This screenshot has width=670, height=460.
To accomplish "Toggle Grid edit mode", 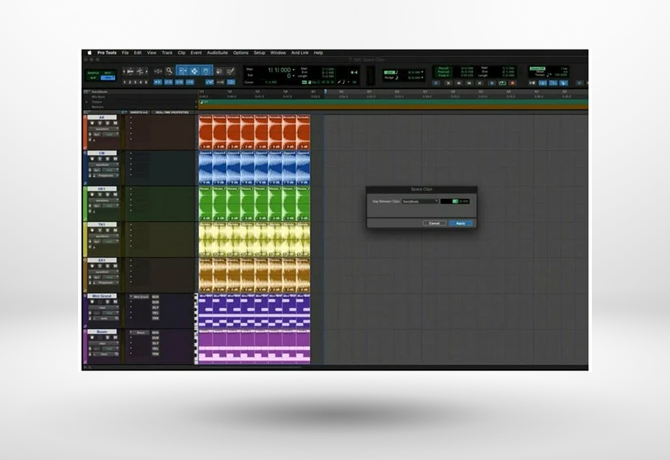I will [107, 78].
